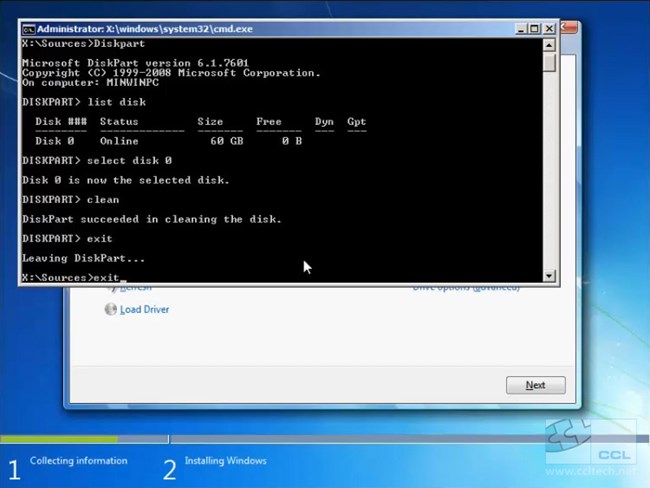Click 'On computer: MINWINPC' text

click(90, 83)
